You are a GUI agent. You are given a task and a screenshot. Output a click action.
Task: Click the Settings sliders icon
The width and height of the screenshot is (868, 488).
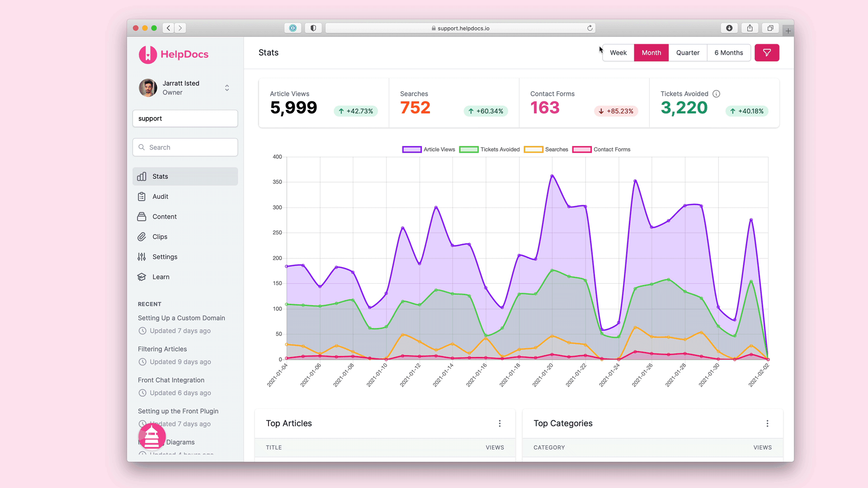142,257
